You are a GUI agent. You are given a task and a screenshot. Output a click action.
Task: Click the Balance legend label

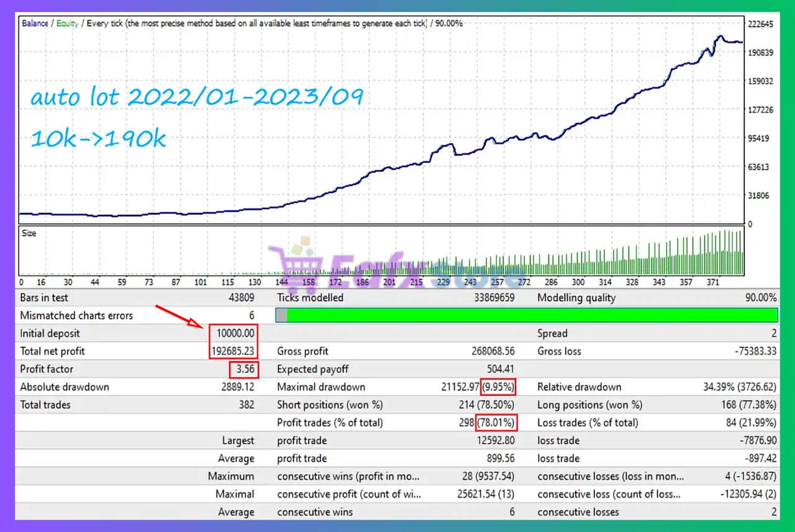click(x=36, y=24)
